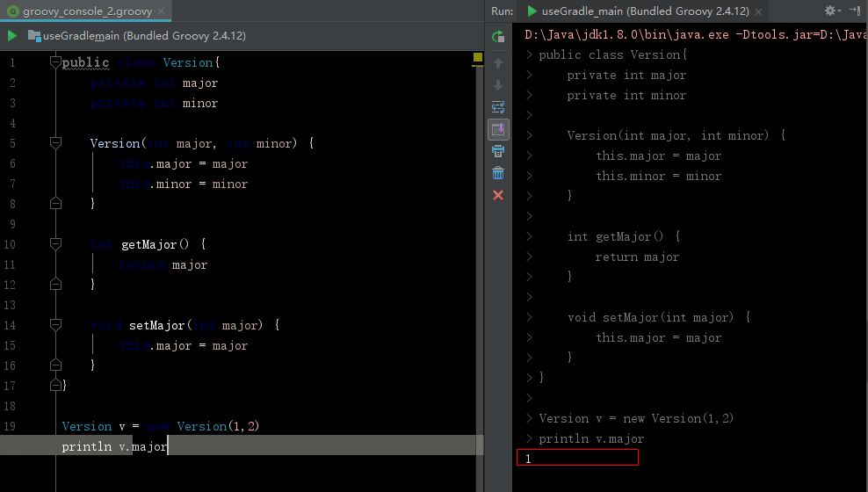868x492 pixels.
Task: Open the useGradle_main module selector
Action: (x=136, y=36)
